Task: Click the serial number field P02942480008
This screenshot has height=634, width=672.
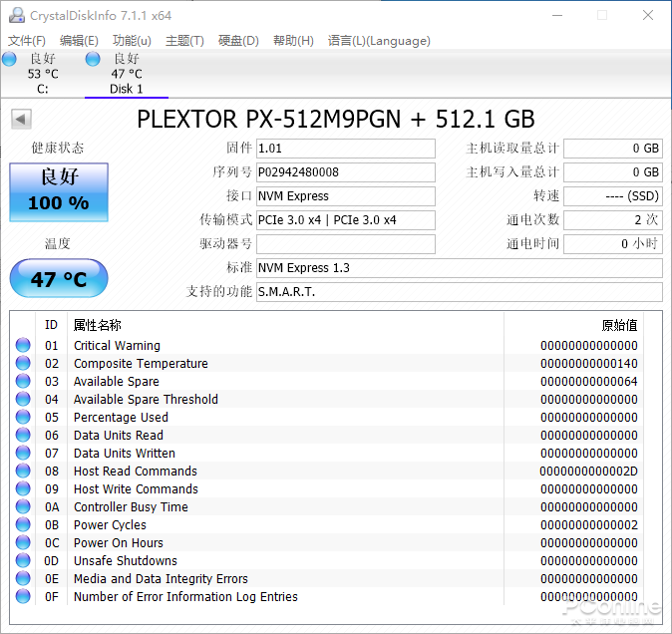Action: (x=346, y=172)
